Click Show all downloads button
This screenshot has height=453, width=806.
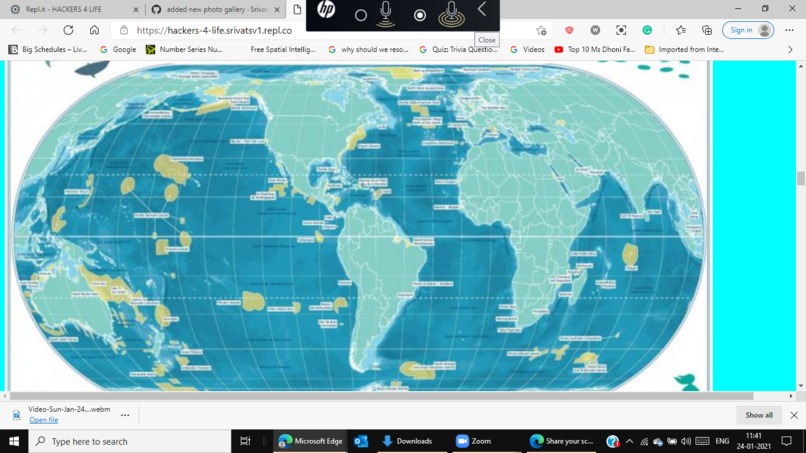point(759,415)
